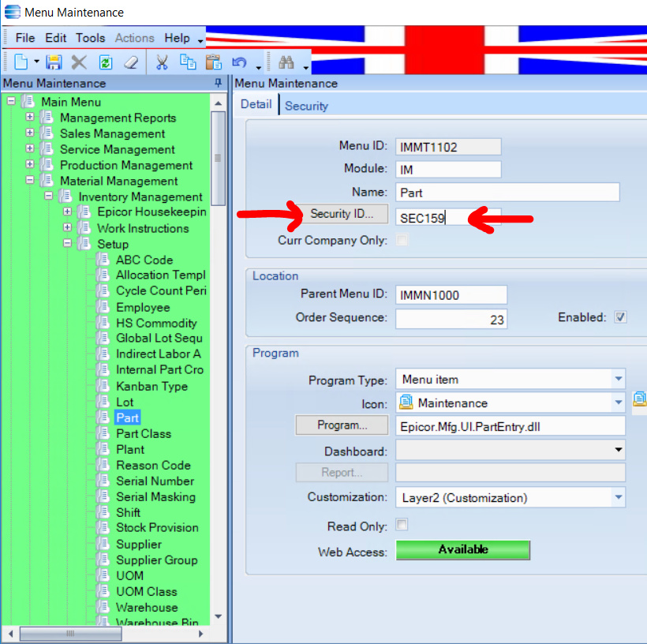
Task: Expand the Service Management node
Action: (x=30, y=148)
